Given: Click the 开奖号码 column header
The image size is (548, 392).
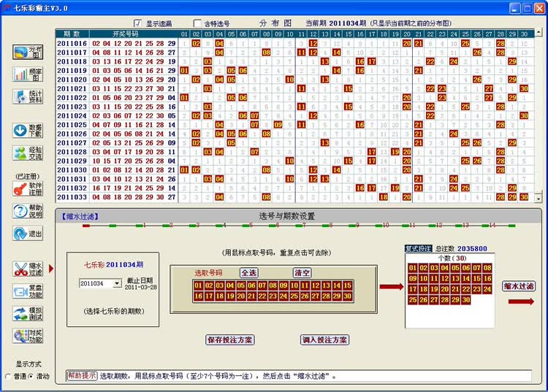Looking at the screenshot, I should [126, 34].
